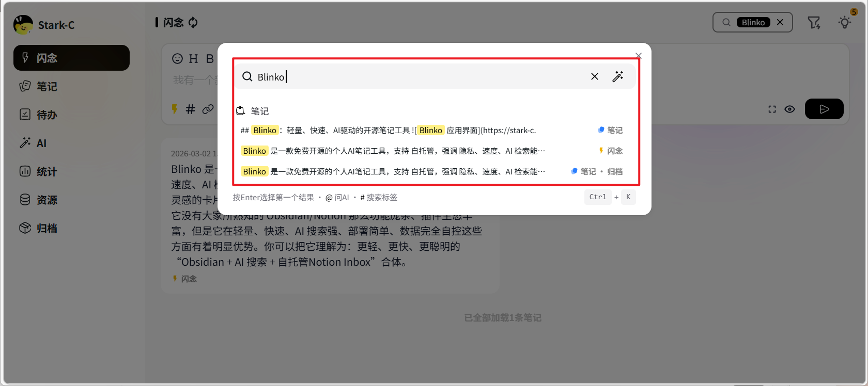The height and width of the screenshot is (386, 868).
Task: Click the refresh icon next to 闪念 title
Action: pyautogui.click(x=193, y=22)
